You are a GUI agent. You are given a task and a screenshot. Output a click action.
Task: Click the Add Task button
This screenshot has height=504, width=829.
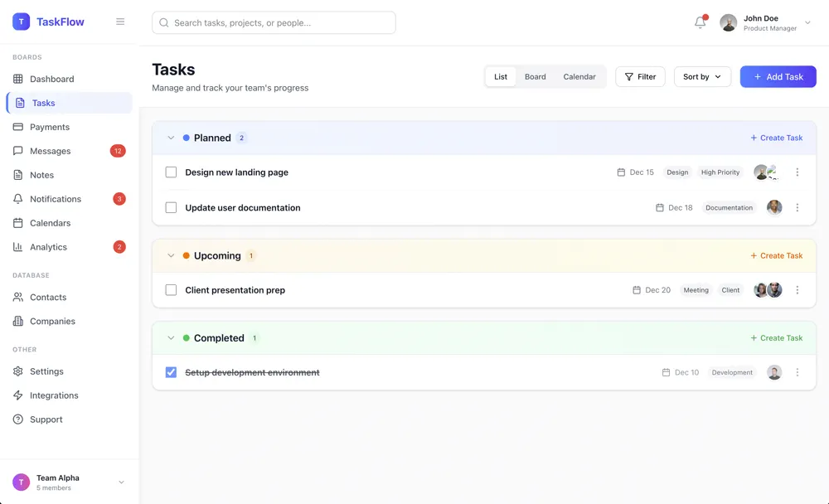point(778,77)
